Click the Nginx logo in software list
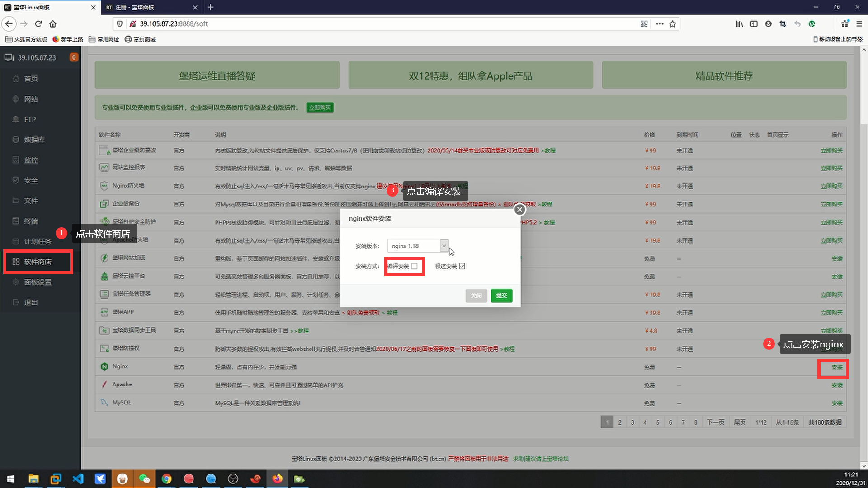The image size is (868, 488). click(104, 366)
